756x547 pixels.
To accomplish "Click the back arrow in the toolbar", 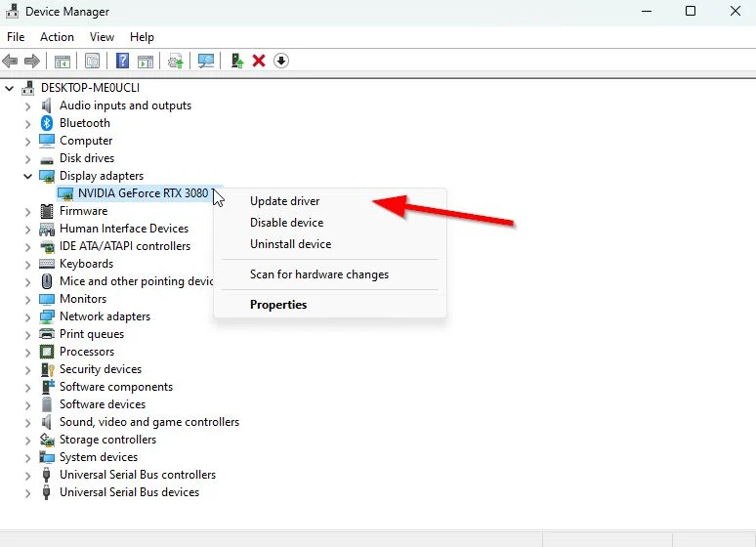I will [x=11, y=61].
